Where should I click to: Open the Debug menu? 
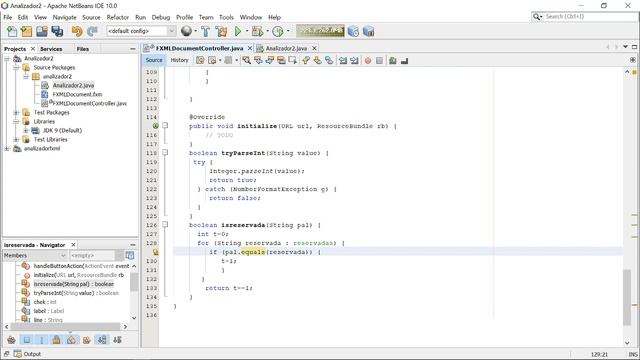point(161,17)
